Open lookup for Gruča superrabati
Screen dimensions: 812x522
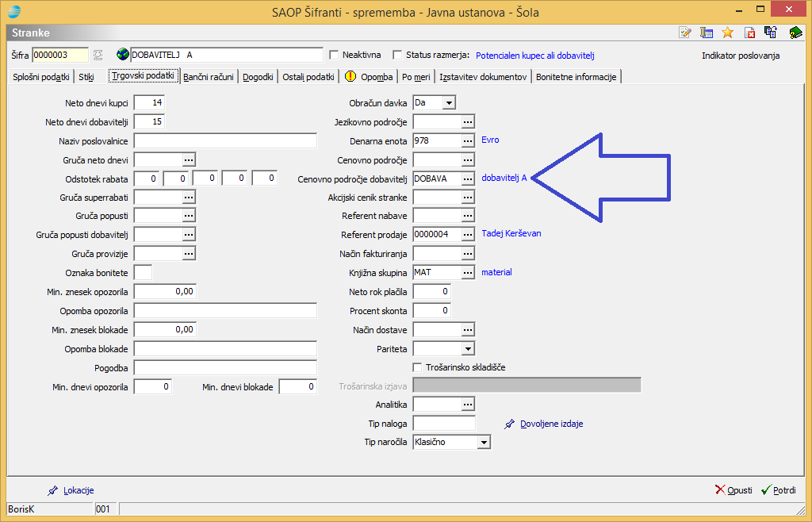pyautogui.click(x=189, y=198)
